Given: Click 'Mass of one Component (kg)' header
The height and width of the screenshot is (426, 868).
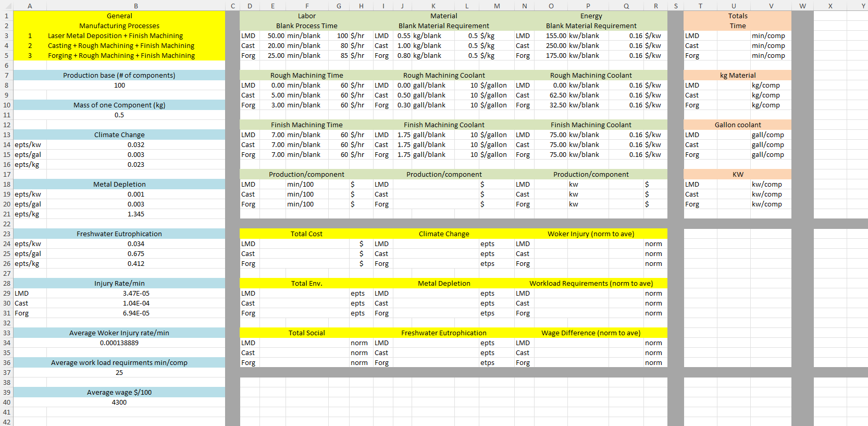Looking at the screenshot, I should [x=119, y=105].
